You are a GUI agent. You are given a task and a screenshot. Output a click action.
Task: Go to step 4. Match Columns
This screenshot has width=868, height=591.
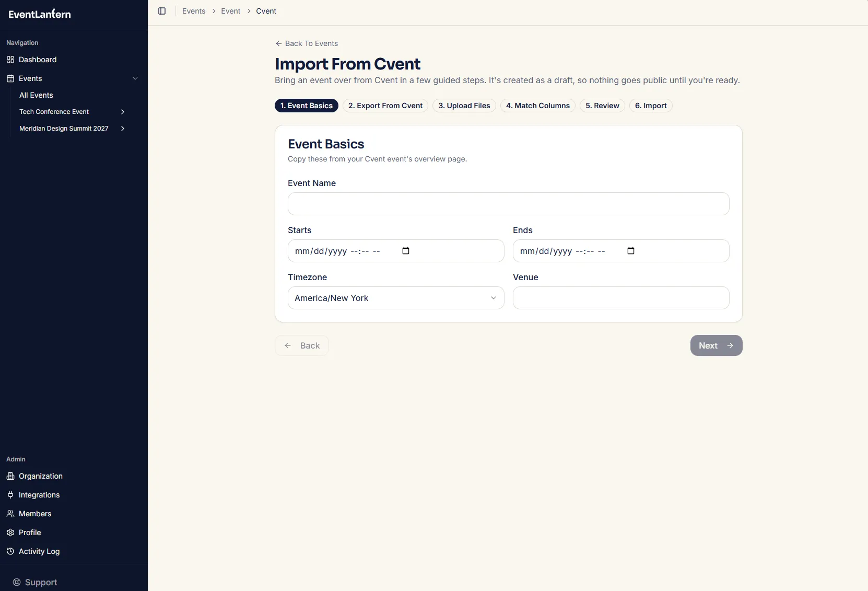pyautogui.click(x=538, y=106)
